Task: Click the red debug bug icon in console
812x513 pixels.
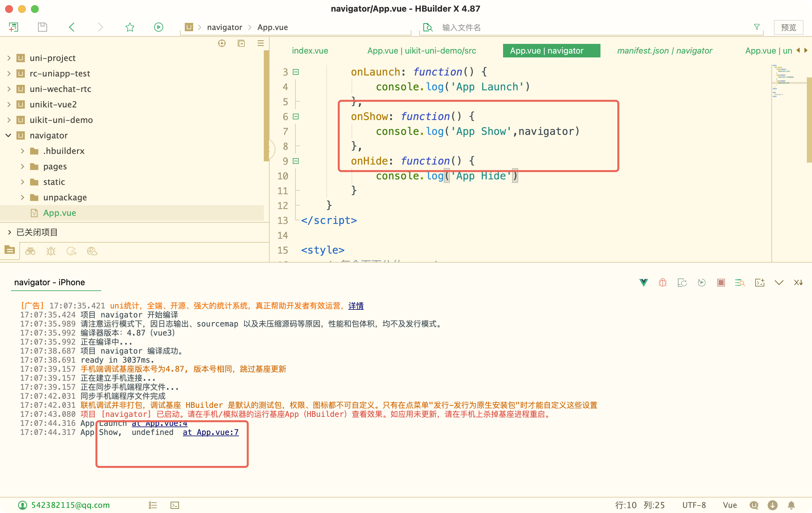Action: point(663,283)
